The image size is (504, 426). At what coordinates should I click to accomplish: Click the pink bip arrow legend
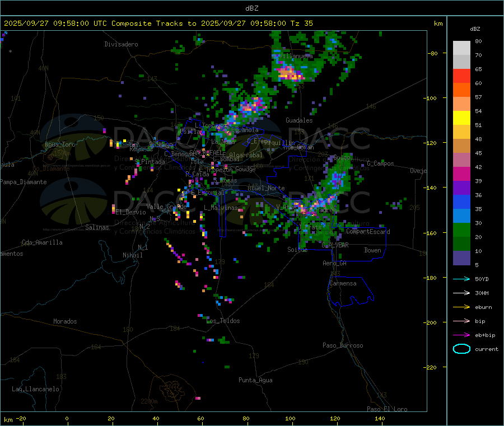coord(461,321)
